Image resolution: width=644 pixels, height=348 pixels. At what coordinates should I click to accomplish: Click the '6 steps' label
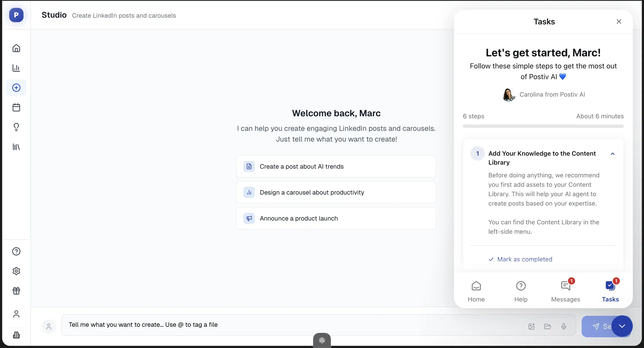click(474, 116)
